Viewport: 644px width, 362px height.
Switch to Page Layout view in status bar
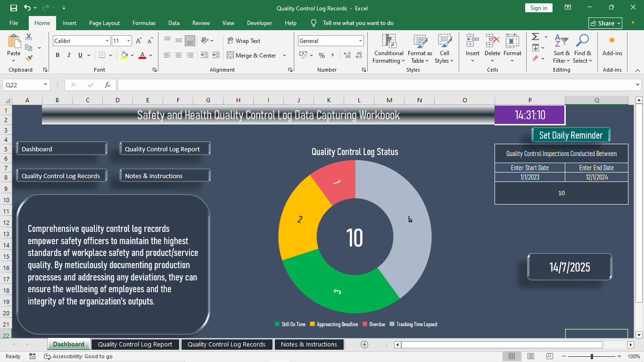(531, 356)
